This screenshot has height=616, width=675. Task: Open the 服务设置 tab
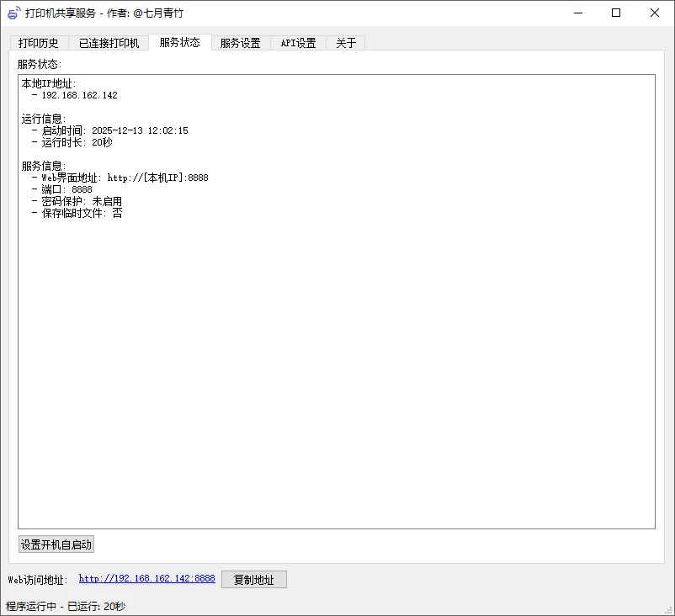[240, 42]
